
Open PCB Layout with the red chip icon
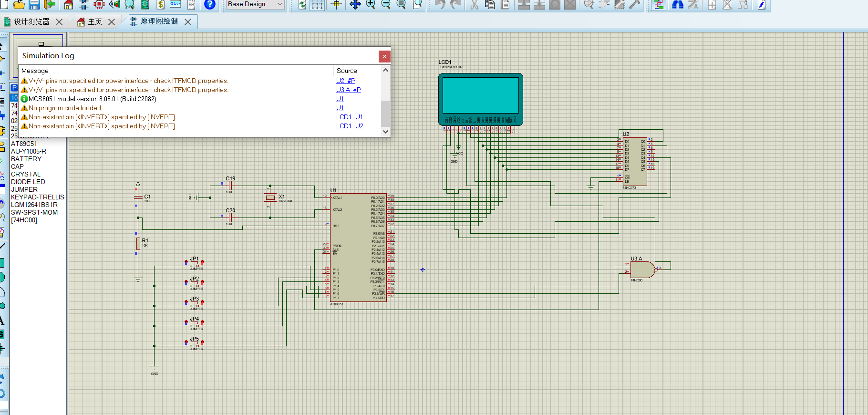click(99, 5)
